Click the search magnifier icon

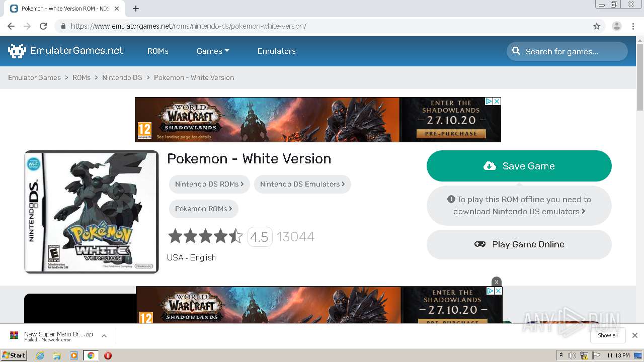click(x=516, y=51)
